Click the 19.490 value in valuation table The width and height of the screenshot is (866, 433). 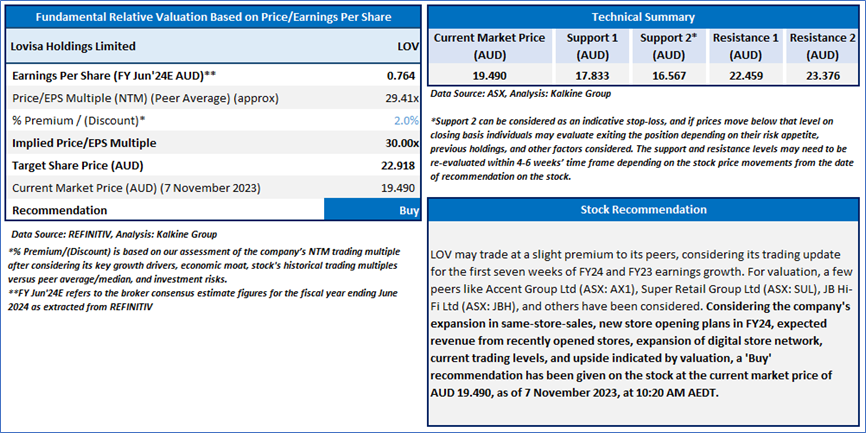[x=400, y=188]
